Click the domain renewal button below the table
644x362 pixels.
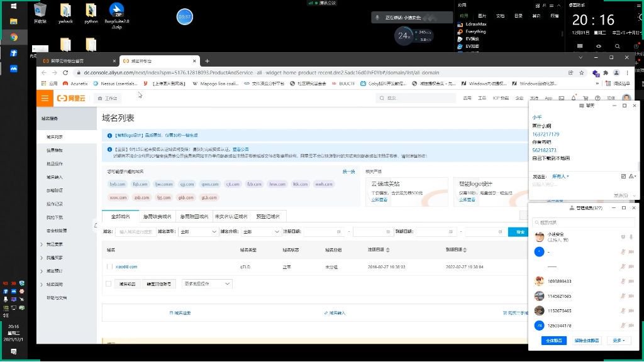coord(127,283)
